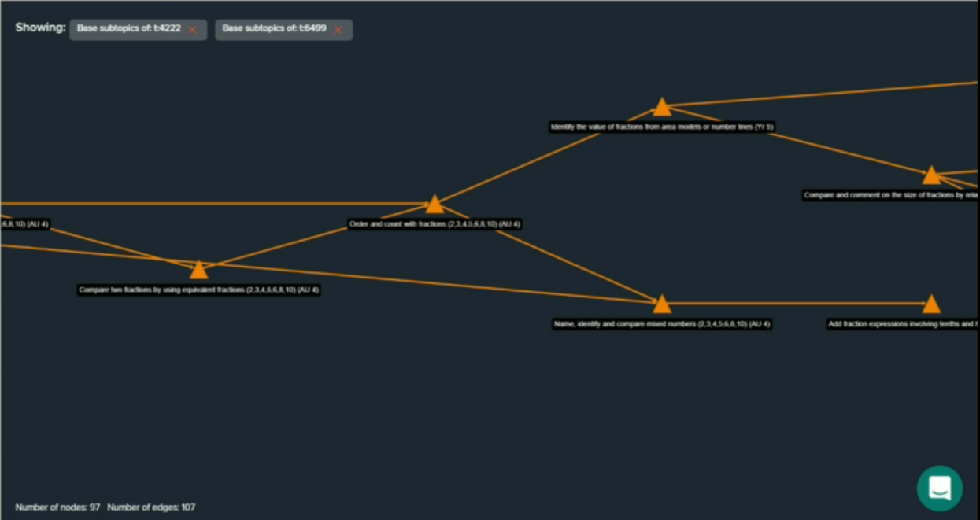The image size is (980, 520).
Task: Click the 'Base subtopics of: t:6499' chip text
Action: 274,28
